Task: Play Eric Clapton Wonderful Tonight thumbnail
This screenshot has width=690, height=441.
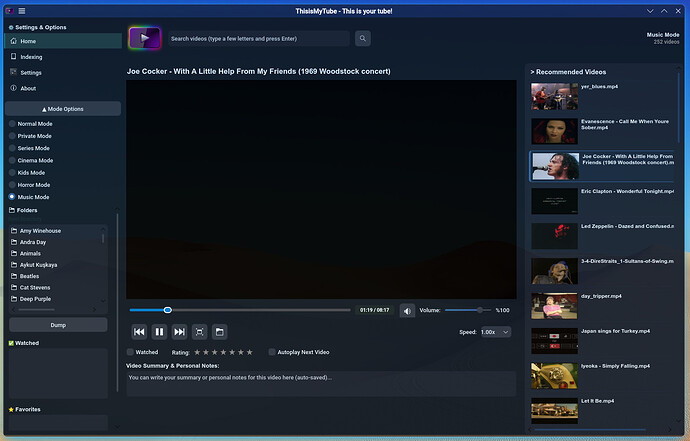Action: [554, 201]
